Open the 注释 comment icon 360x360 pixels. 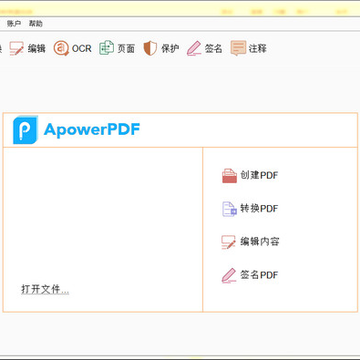[238, 48]
